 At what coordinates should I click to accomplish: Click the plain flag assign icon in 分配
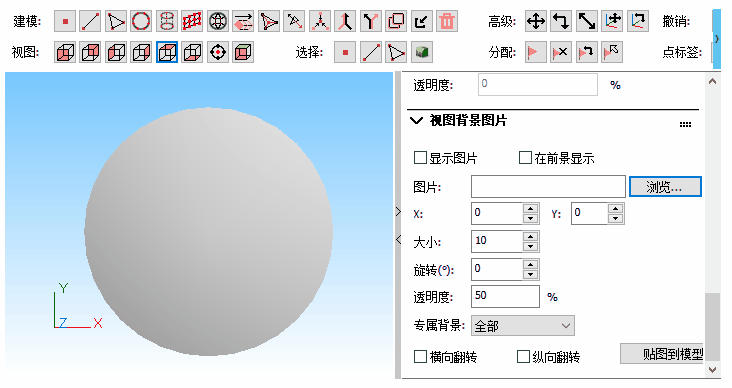[536, 52]
